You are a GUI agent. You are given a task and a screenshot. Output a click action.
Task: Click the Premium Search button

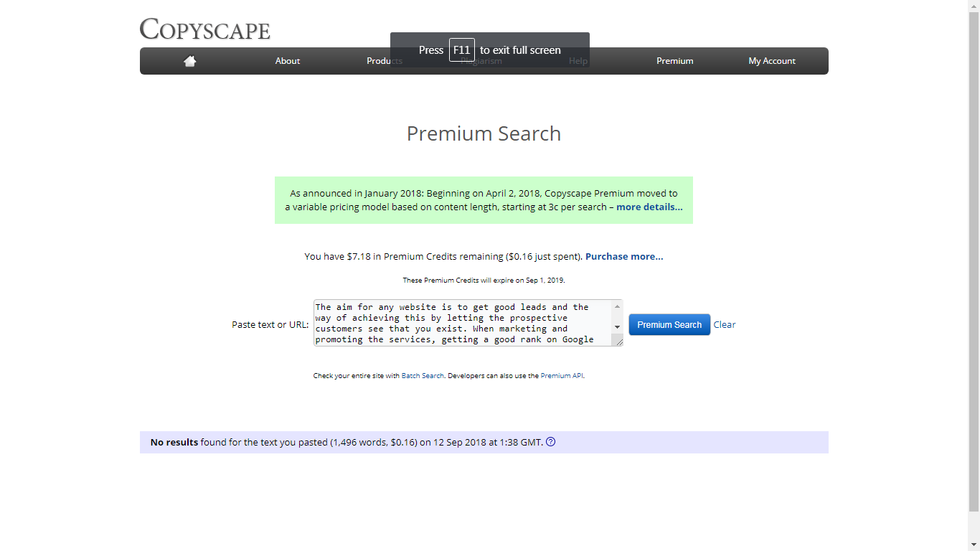pyautogui.click(x=669, y=324)
